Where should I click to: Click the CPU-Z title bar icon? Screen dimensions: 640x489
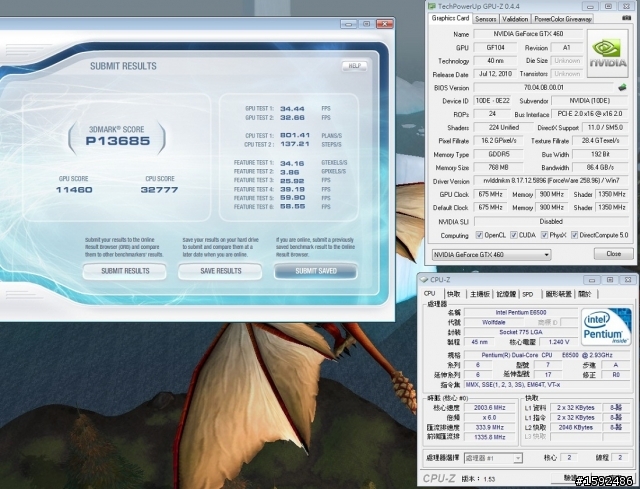(x=424, y=280)
